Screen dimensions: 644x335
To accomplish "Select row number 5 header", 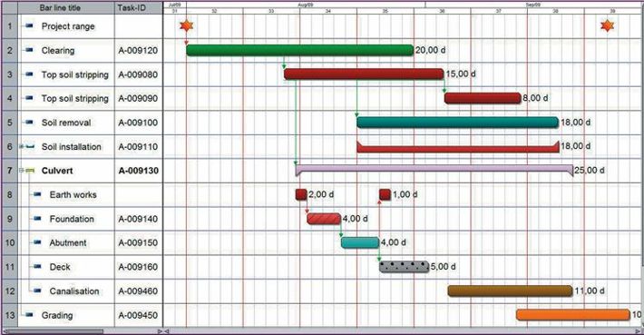I will [9, 123].
